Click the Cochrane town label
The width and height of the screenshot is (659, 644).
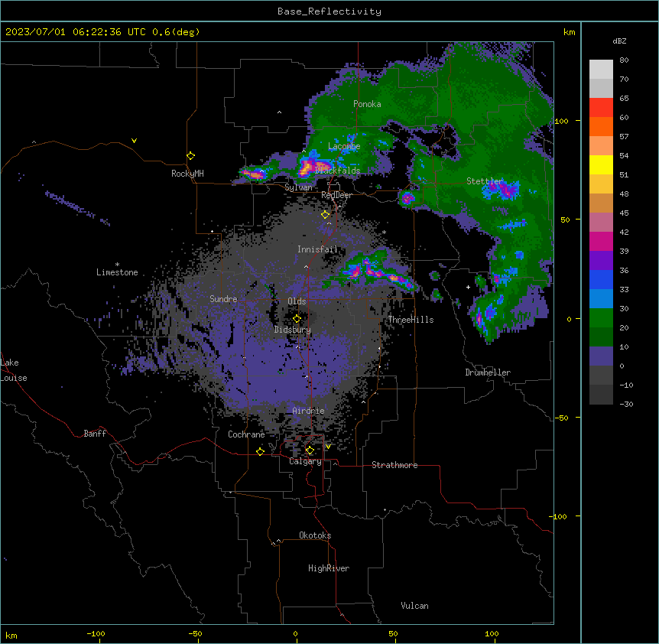246,434
